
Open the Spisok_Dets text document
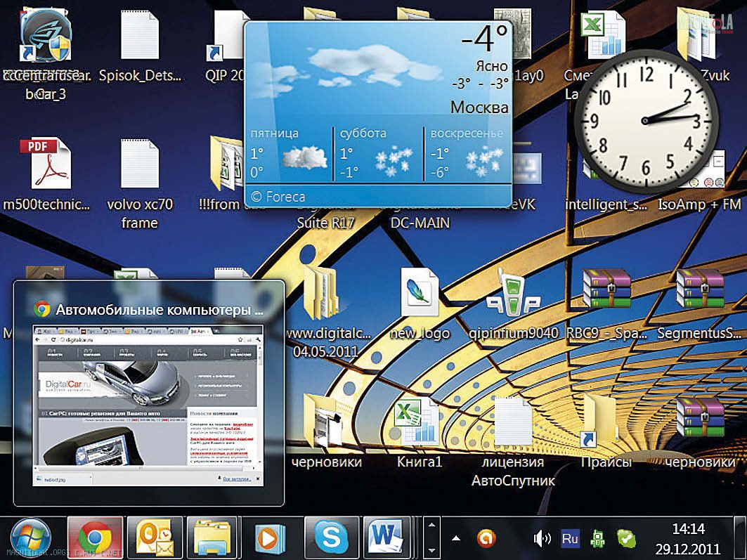(140, 46)
